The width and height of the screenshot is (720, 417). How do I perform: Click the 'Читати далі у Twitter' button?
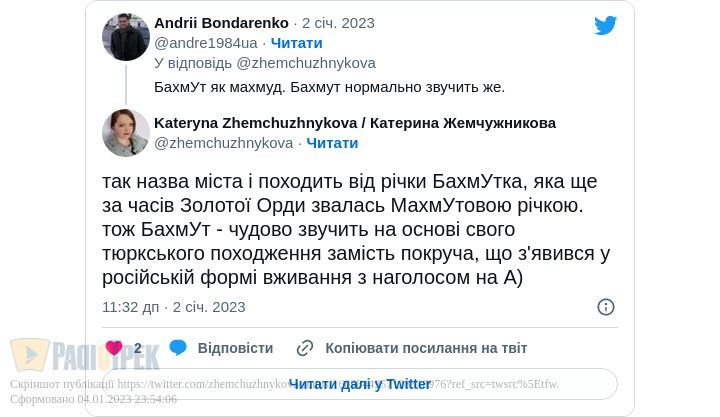click(x=360, y=384)
